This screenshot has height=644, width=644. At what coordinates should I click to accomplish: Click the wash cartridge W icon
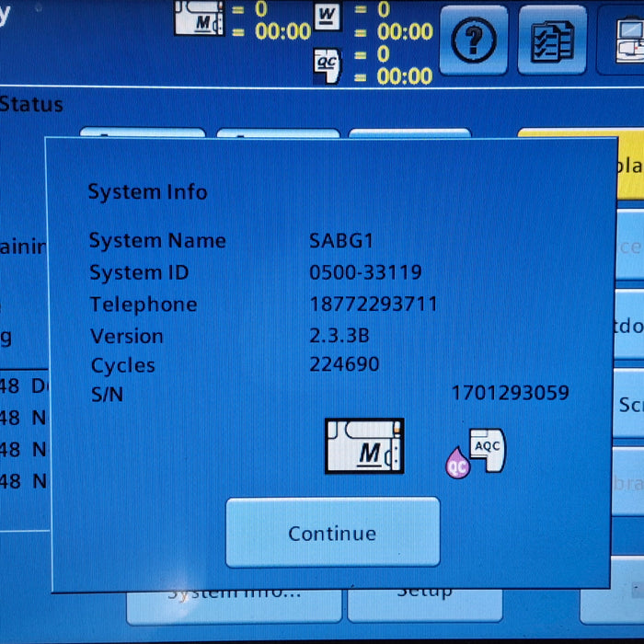327,17
